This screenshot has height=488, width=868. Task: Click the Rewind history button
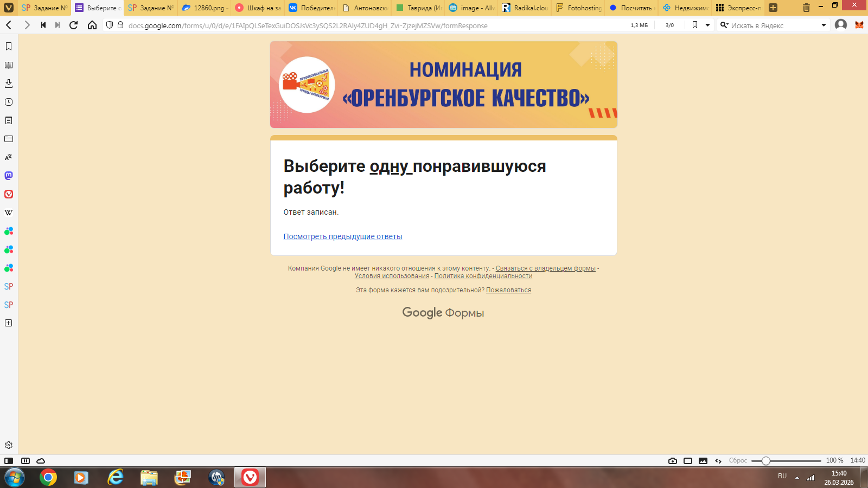click(x=43, y=25)
